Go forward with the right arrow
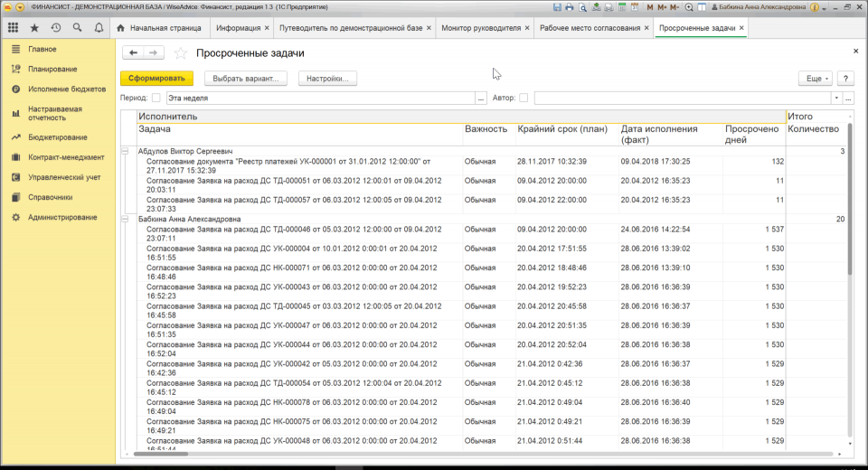 154,52
